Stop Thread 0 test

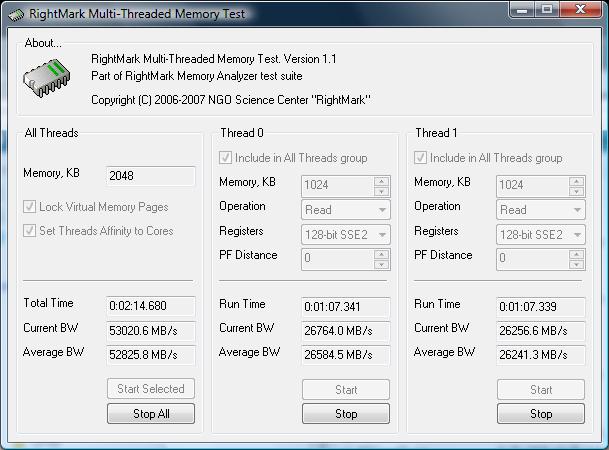[x=346, y=414]
